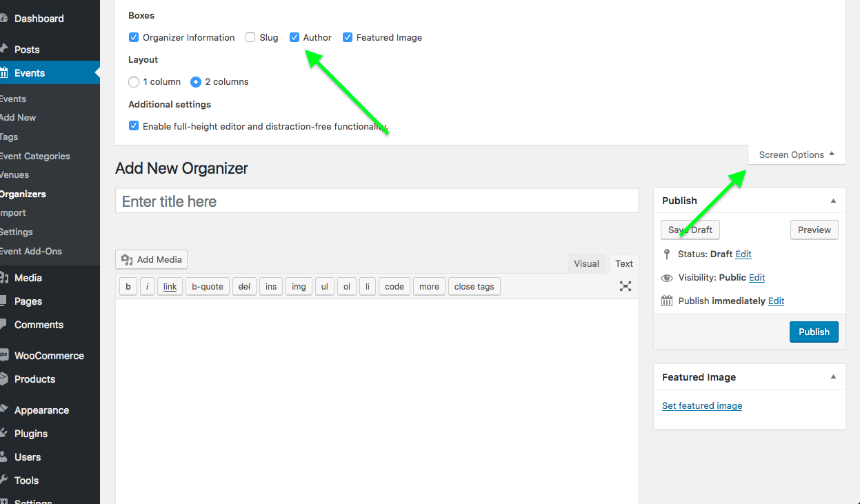Image resolution: width=860 pixels, height=504 pixels.
Task: Switch to the Visual editor tab
Action: coord(586,263)
